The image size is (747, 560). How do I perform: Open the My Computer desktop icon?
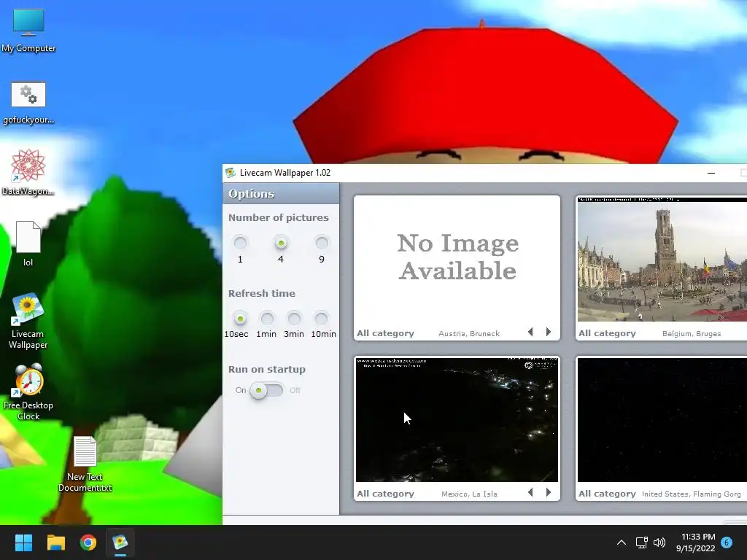click(28, 31)
